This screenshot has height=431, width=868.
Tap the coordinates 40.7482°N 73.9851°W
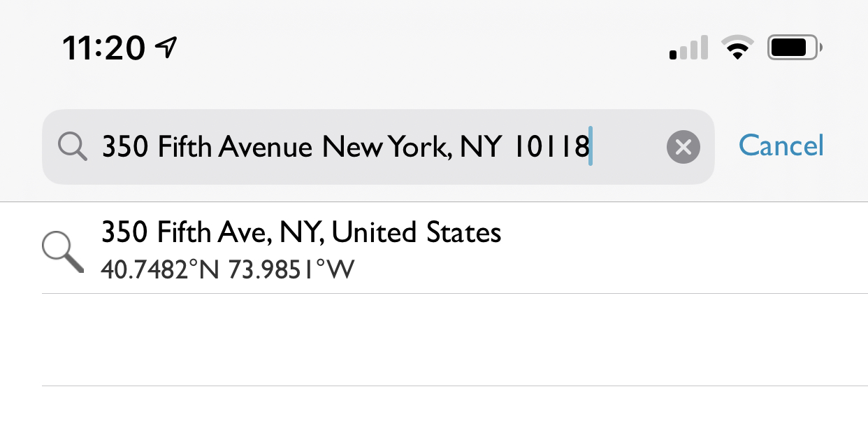tap(228, 269)
